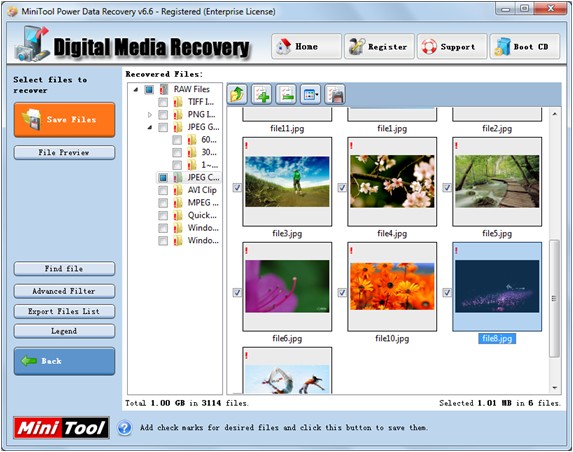Open File Preview
Image resolution: width=573 pixels, height=452 pixels.
tap(64, 152)
